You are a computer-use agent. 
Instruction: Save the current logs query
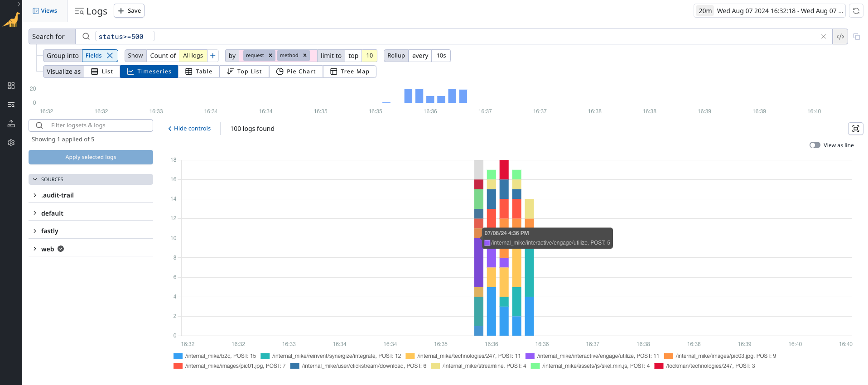(129, 11)
